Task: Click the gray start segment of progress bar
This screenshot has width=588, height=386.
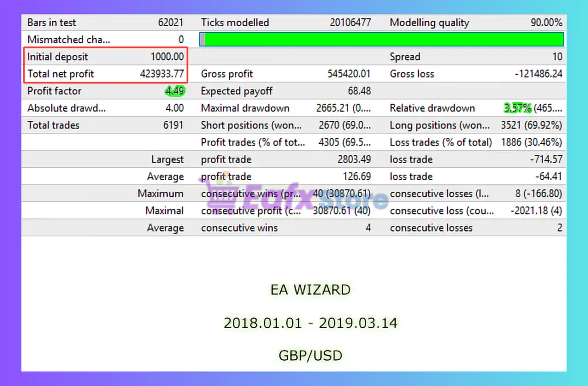Action: (203, 40)
